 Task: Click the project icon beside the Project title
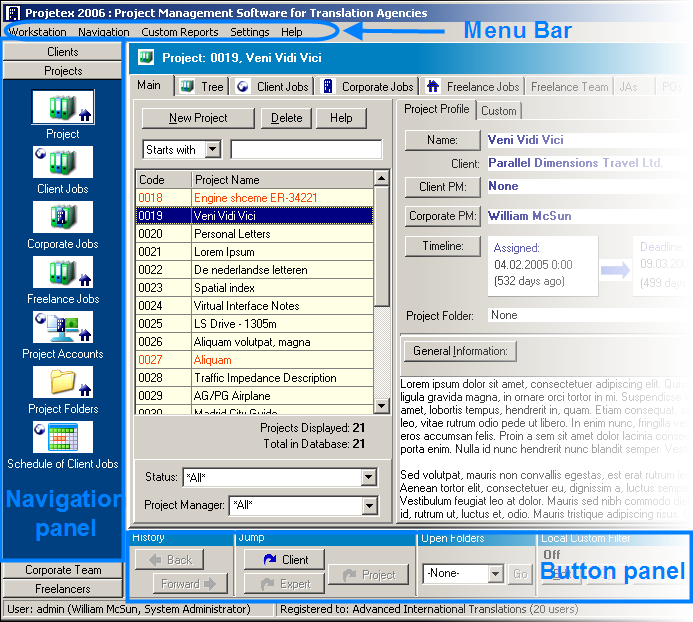(x=146, y=57)
